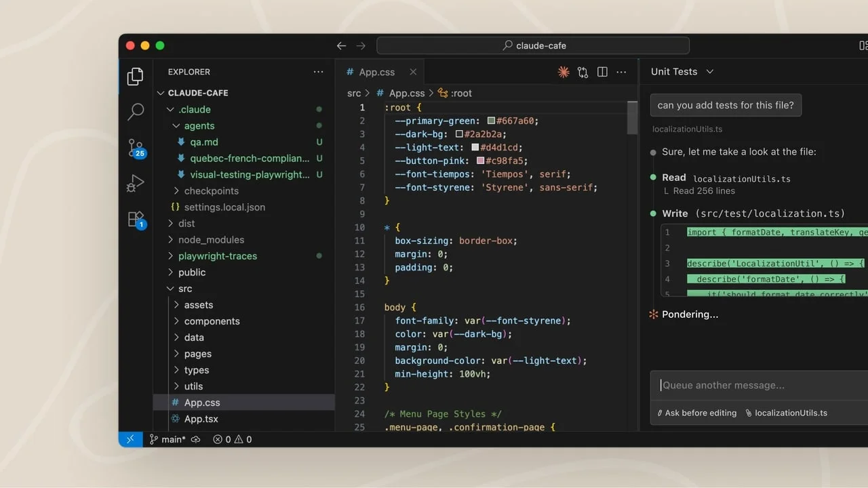The width and height of the screenshot is (868, 488).
Task: Click the #d4d1cd light-text color swatch
Action: [475, 147]
